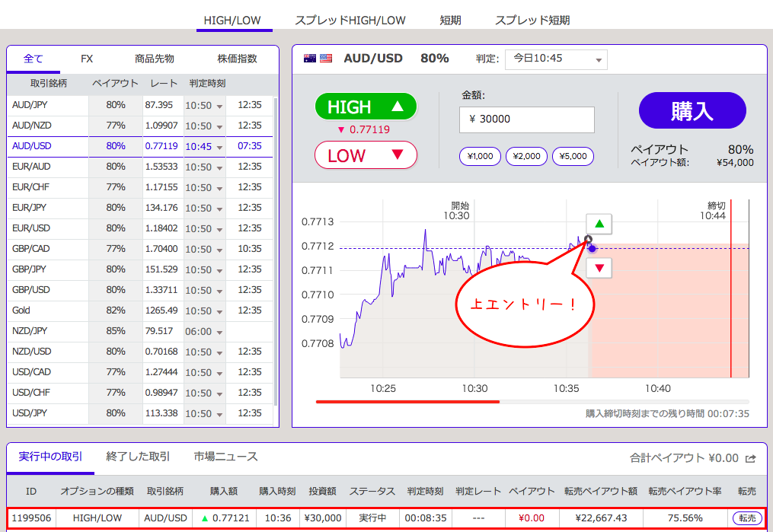Open the 判定 time dropdown 今日10:45
The image size is (773, 532).
click(x=556, y=59)
